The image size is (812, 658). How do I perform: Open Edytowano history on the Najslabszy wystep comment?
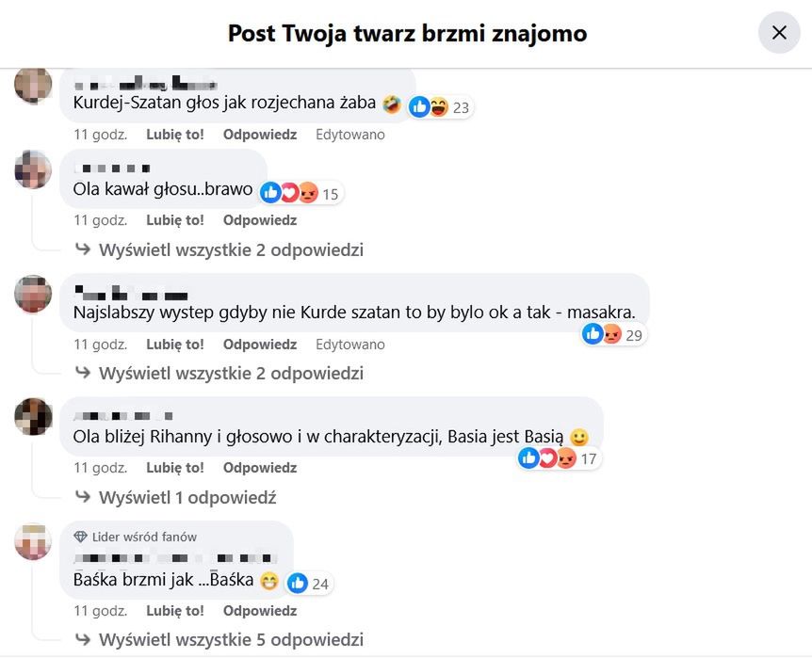(x=350, y=345)
